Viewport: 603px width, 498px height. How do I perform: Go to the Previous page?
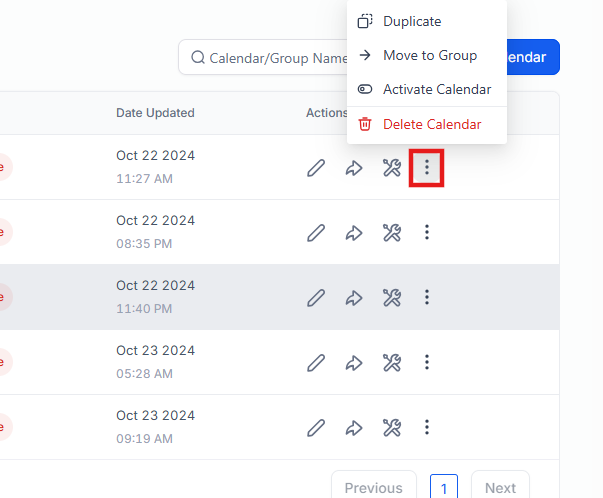(373, 487)
